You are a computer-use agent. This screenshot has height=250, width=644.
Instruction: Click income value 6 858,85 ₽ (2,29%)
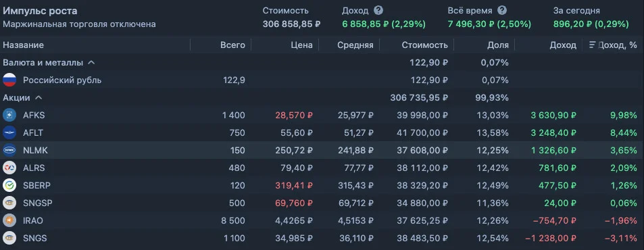384,24
